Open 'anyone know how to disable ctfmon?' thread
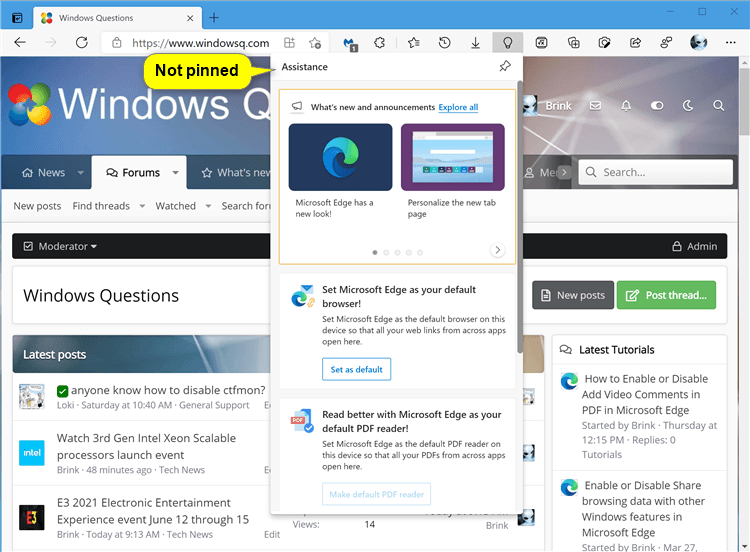This screenshot has width=750, height=552. click(168, 390)
